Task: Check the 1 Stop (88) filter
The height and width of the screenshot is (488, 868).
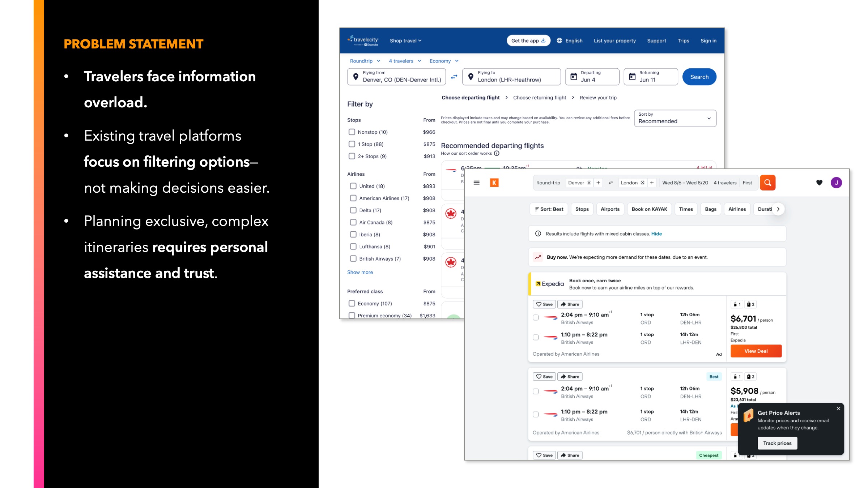Action: click(x=352, y=144)
